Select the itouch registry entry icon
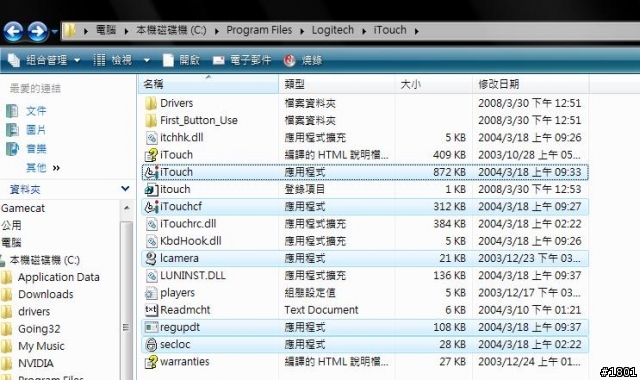The width and height of the screenshot is (640, 380). [x=151, y=189]
